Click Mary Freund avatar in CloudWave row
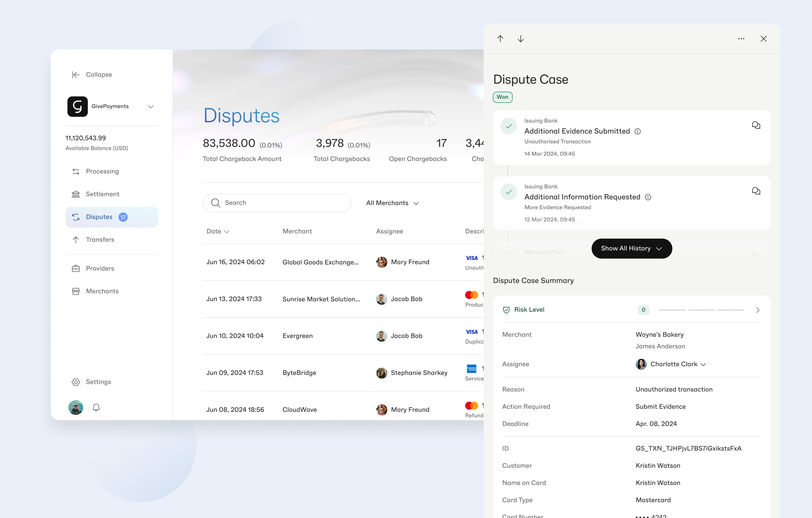812x518 pixels. click(x=381, y=410)
